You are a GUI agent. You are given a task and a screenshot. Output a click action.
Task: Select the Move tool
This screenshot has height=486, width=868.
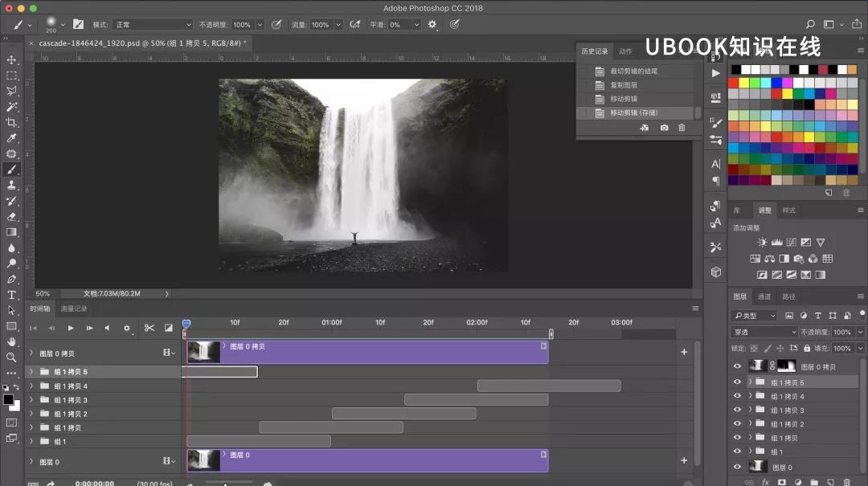[11, 59]
